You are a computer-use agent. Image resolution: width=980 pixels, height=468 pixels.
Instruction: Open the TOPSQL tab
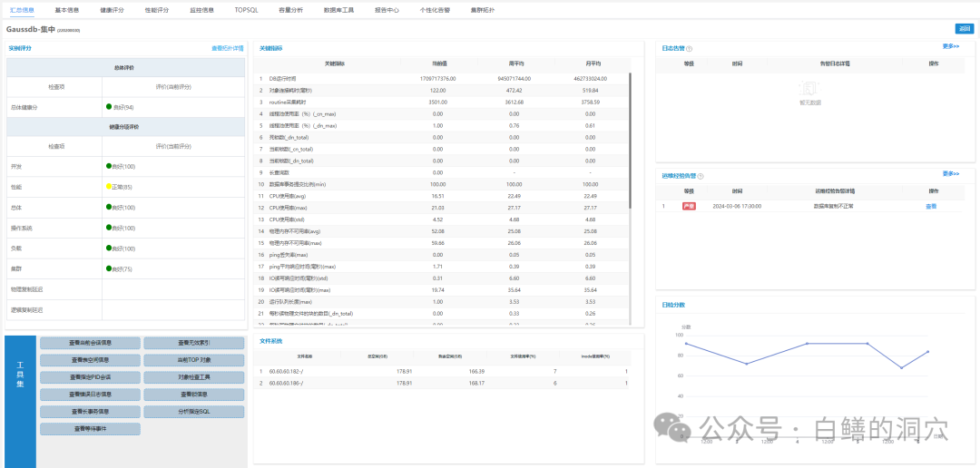click(x=246, y=10)
